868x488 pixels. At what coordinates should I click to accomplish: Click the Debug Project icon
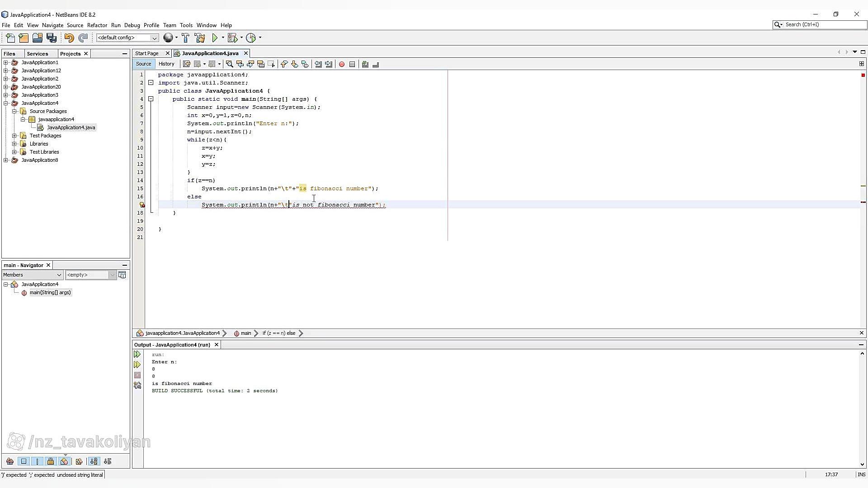232,38
